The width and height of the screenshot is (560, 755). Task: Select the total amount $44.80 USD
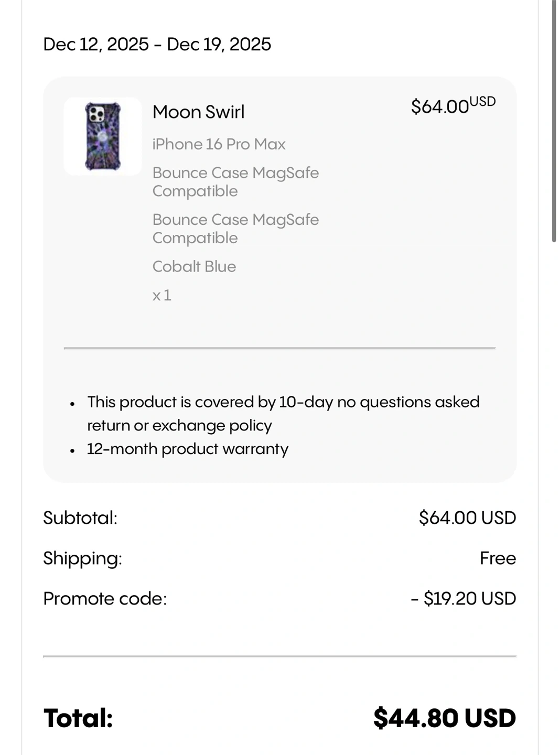tap(444, 718)
